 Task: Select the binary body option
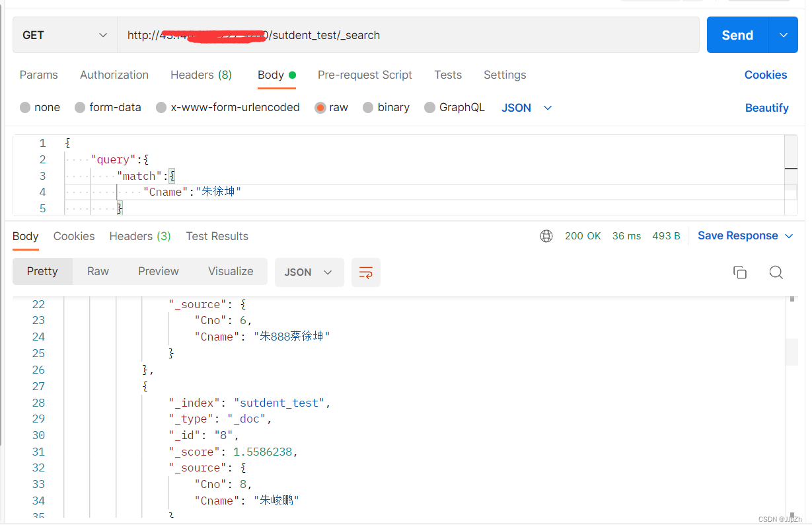(x=368, y=107)
